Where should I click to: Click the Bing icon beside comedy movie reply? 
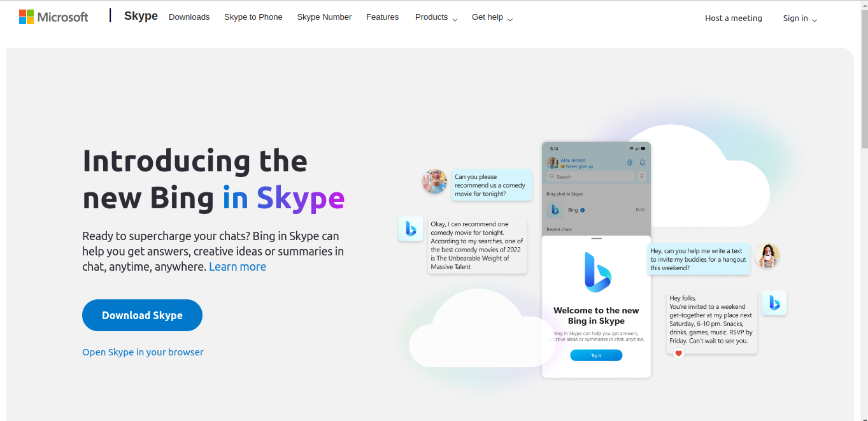411,229
